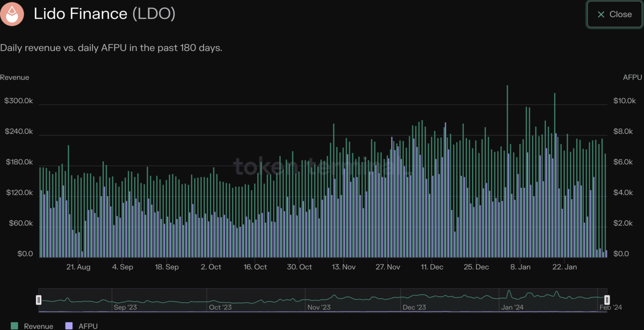Viewport: 644px width, 330px height.
Task: Click the $300.0k revenue axis label
Action: 18,101
